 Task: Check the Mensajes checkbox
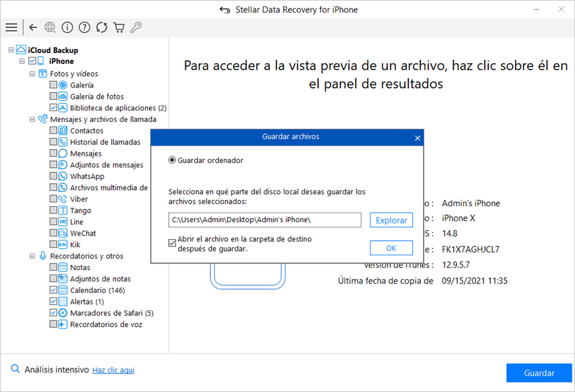click(x=53, y=153)
